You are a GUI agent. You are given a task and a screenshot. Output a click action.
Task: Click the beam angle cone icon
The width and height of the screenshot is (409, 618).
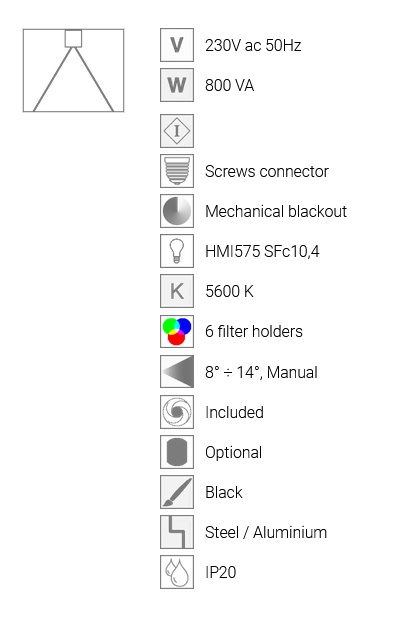pyautogui.click(x=177, y=371)
